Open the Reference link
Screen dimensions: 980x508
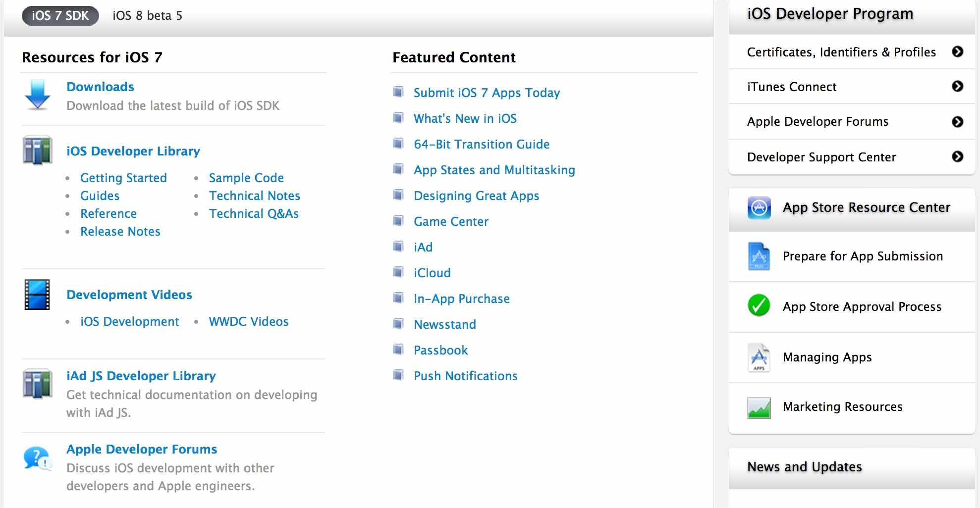[x=109, y=213]
